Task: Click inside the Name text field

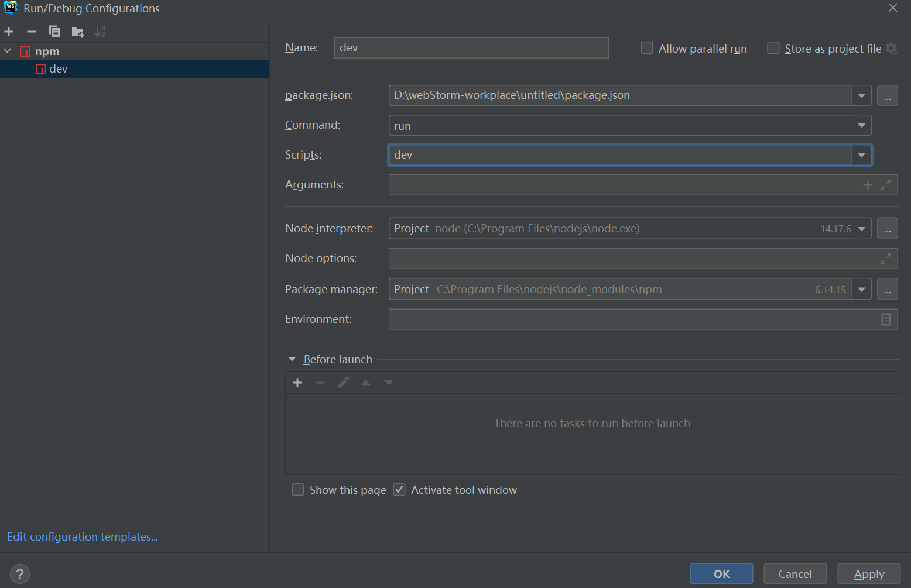Action: (x=471, y=48)
